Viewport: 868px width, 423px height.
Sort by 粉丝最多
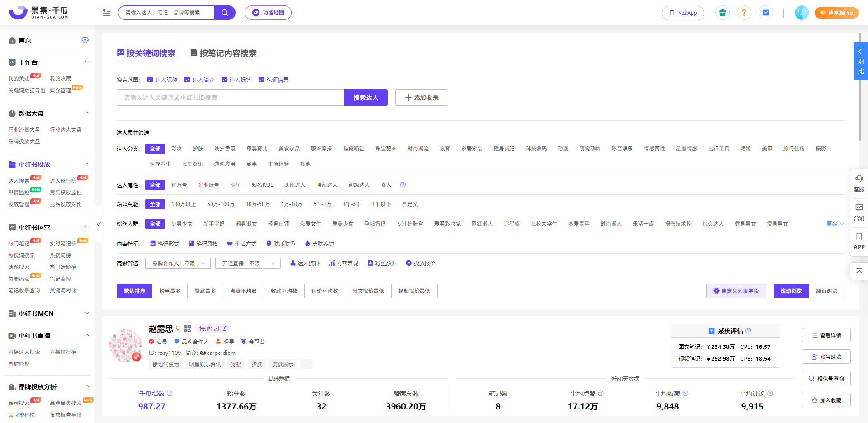[x=170, y=291]
